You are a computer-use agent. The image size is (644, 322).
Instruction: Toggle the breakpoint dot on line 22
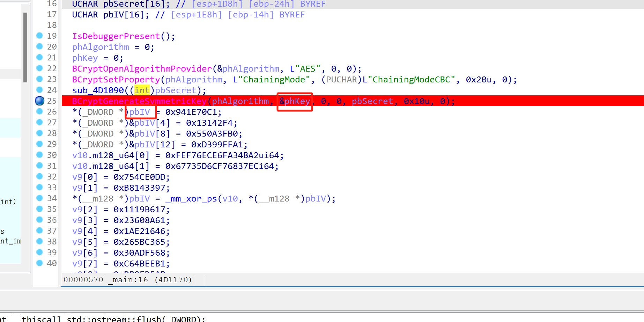[x=39, y=68]
